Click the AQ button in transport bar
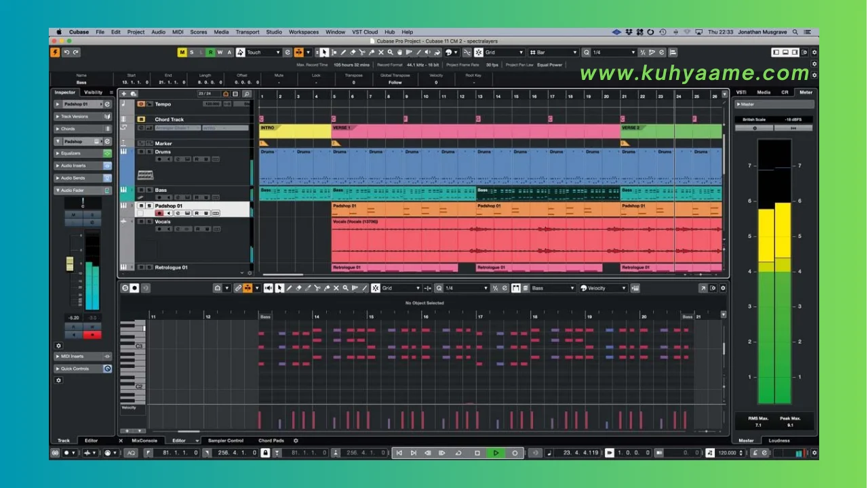Screen dimensions: 868x488 pyautogui.click(x=131, y=453)
